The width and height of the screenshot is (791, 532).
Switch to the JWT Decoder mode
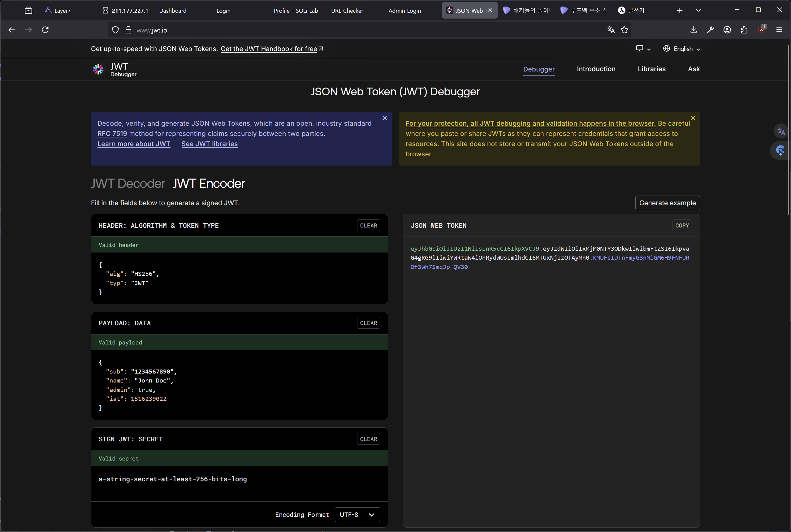pyautogui.click(x=128, y=184)
